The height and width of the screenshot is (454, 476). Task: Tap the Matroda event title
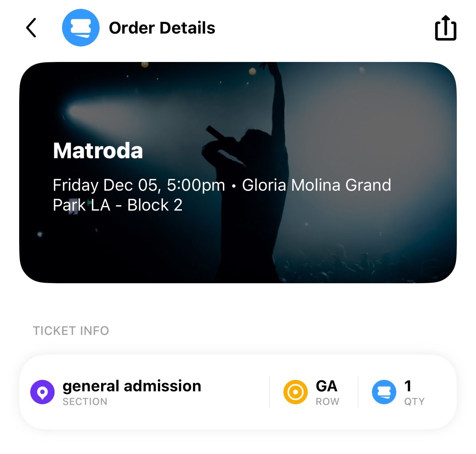(x=98, y=151)
